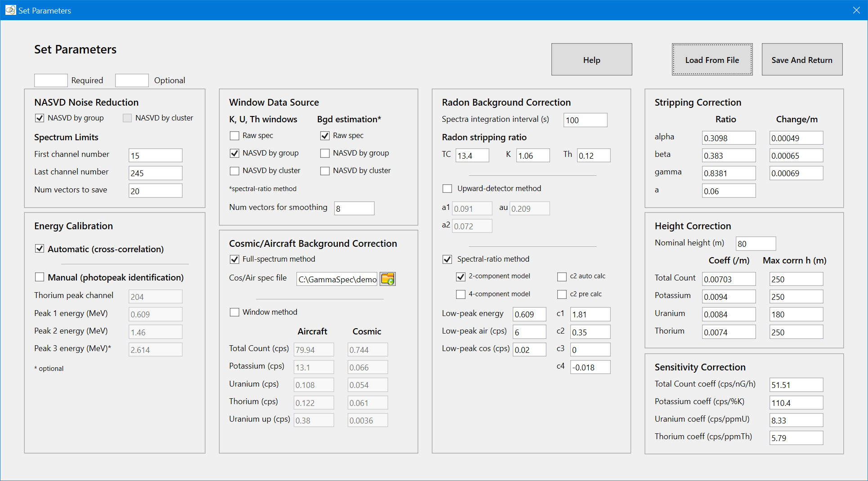
Task: Click the browse folder icon for Cos/Air spec file
Action: (x=387, y=279)
